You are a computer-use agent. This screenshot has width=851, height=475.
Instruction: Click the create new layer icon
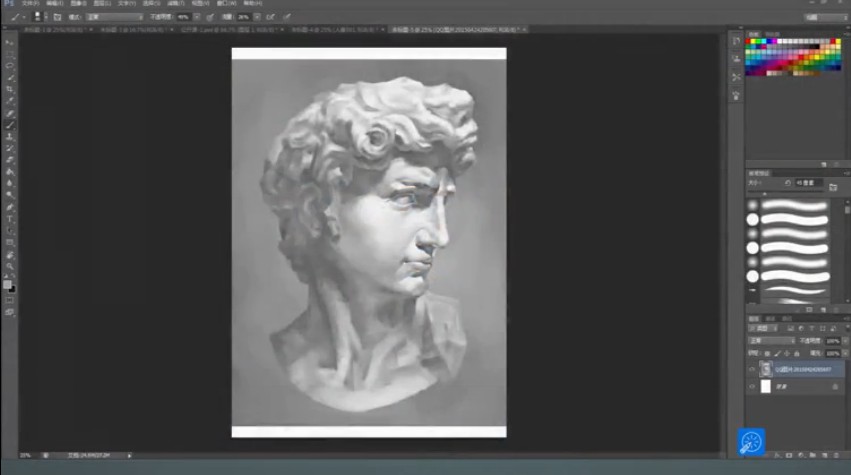[824, 455]
